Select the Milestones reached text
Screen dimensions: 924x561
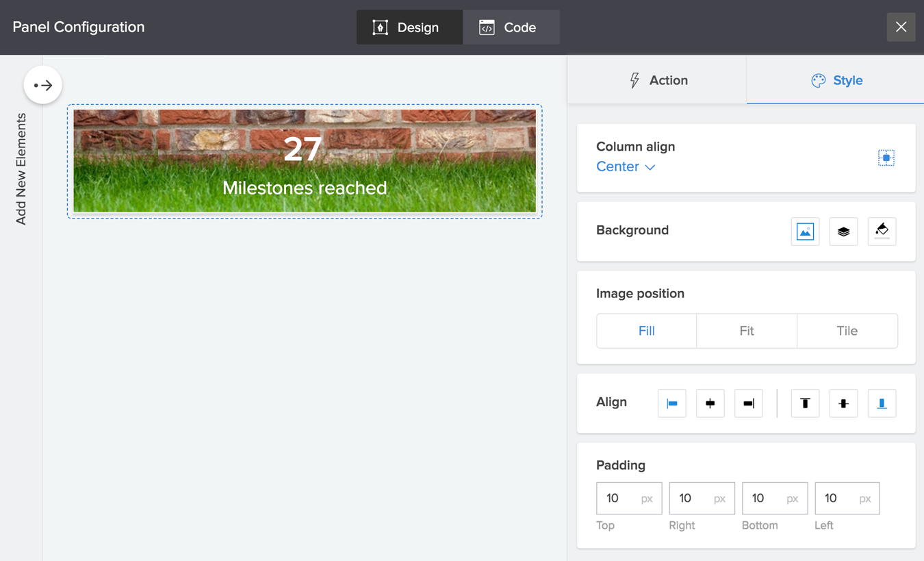tap(305, 188)
